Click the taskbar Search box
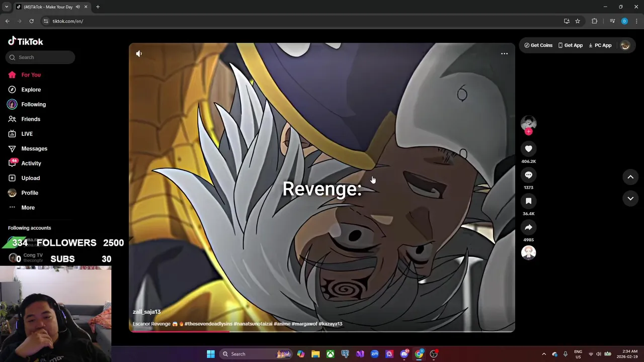This screenshot has width=644, height=362. point(256,354)
